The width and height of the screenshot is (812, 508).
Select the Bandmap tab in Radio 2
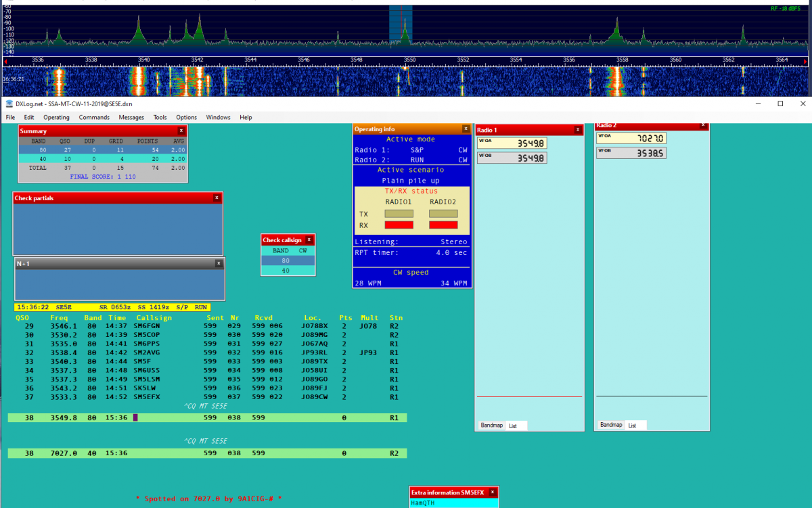(611, 425)
